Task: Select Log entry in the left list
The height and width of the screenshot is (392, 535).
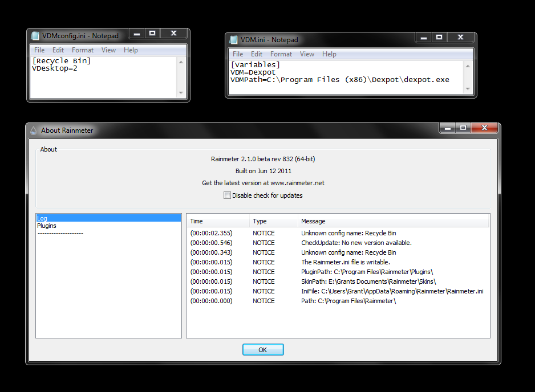Action: coord(43,218)
